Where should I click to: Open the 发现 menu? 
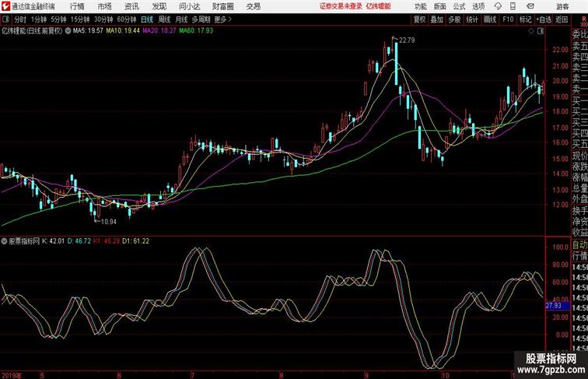[x=159, y=6]
